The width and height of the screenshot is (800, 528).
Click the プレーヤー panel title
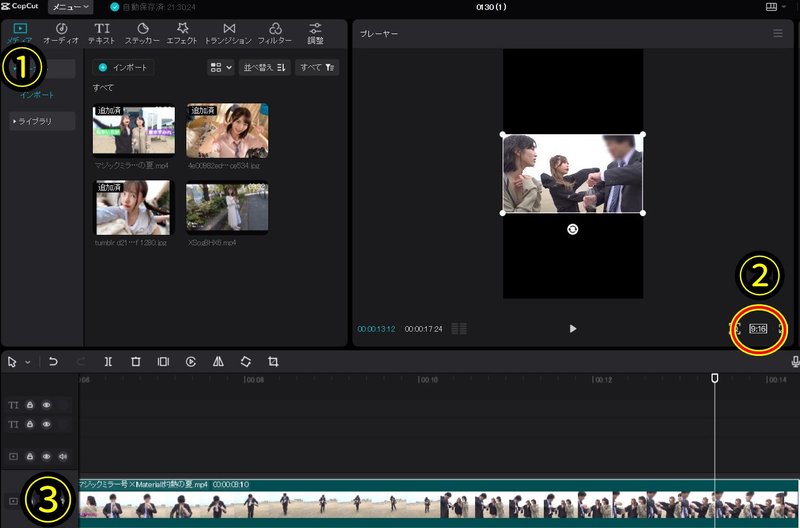pyautogui.click(x=379, y=34)
